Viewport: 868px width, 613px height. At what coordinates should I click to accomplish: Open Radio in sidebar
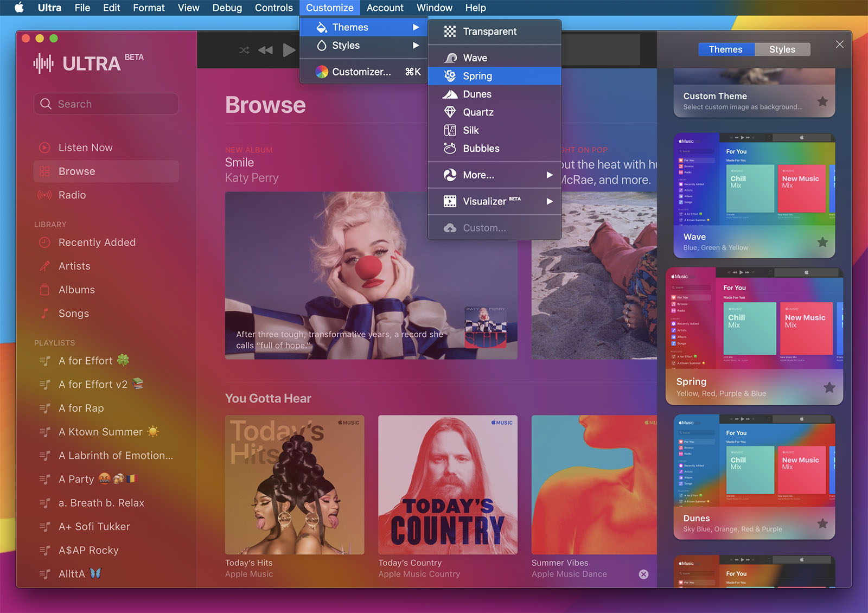pos(106,195)
